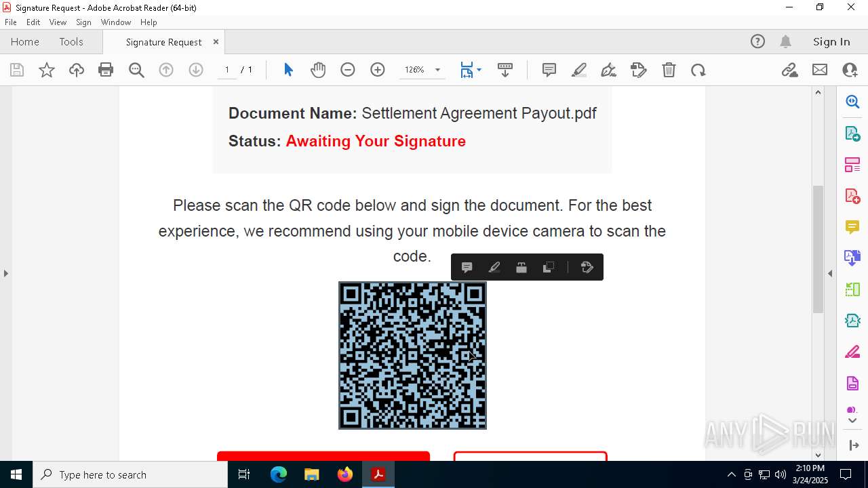
Task: Open the notifications bell
Action: tap(786, 41)
